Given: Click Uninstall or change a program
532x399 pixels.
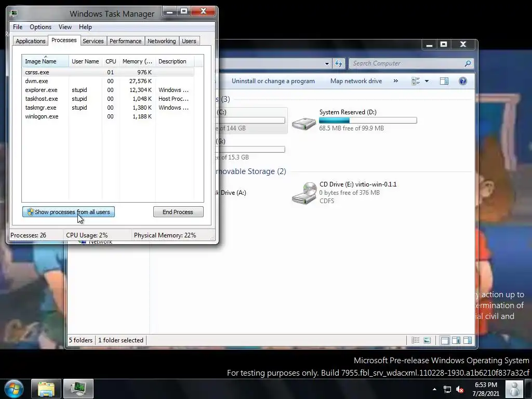Looking at the screenshot, I should [x=273, y=81].
